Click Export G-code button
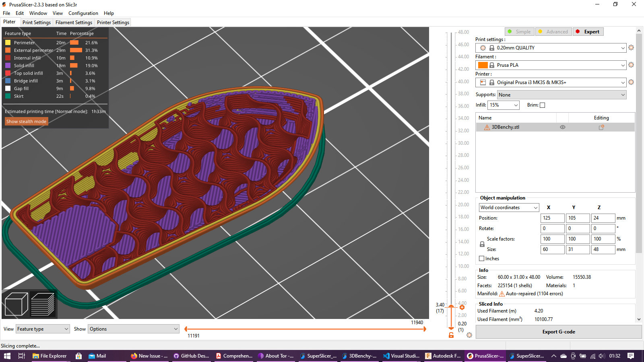The image size is (644, 362). point(559,332)
